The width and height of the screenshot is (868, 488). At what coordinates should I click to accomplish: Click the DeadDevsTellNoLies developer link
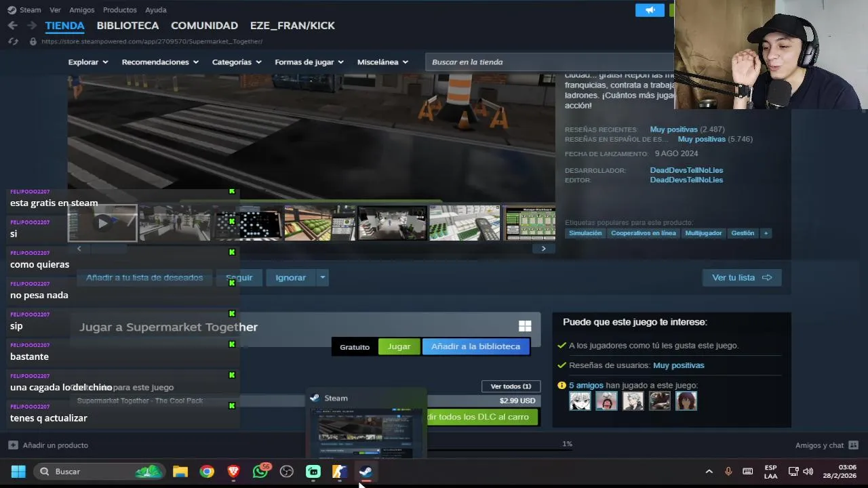(x=686, y=170)
